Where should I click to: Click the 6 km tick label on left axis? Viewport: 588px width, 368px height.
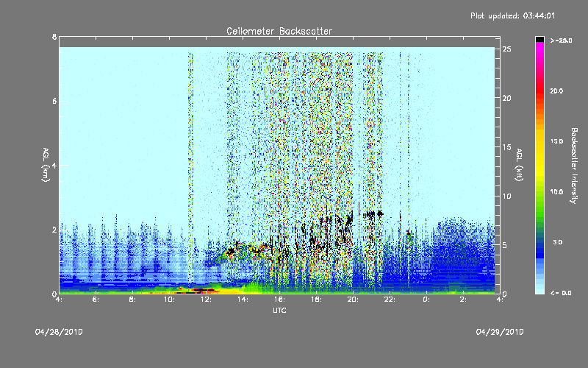click(x=54, y=101)
